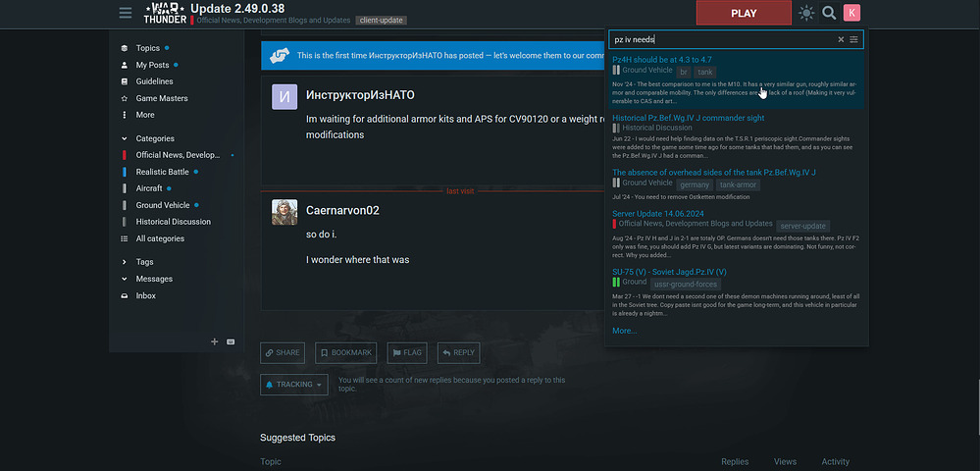The width and height of the screenshot is (980, 471).
Task: Clear the search field text
Action: pos(841,39)
